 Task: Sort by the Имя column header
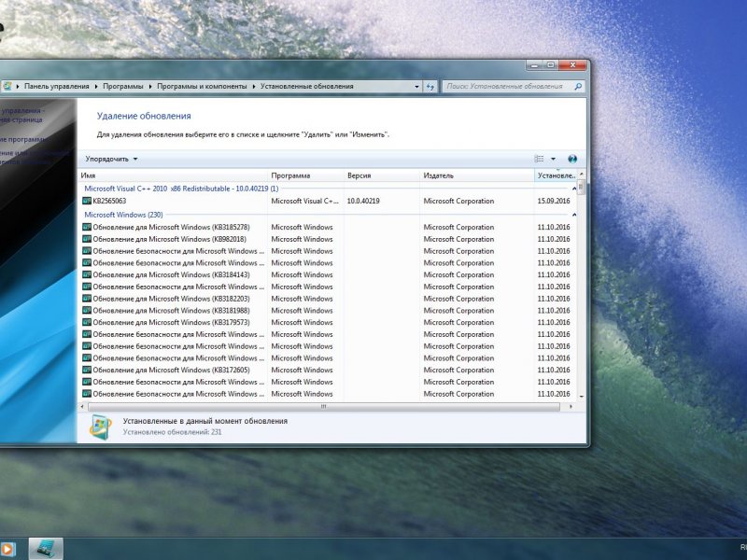[173, 175]
